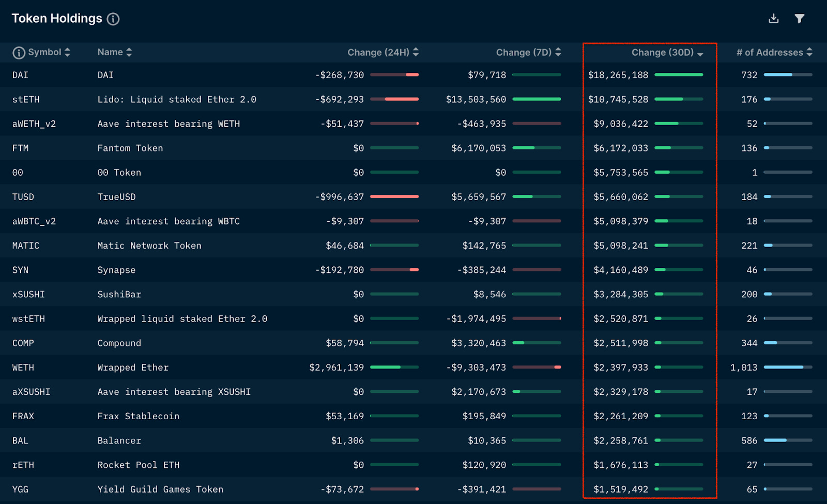Click stETH 30D change $10,745,528

tap(618, 99)
